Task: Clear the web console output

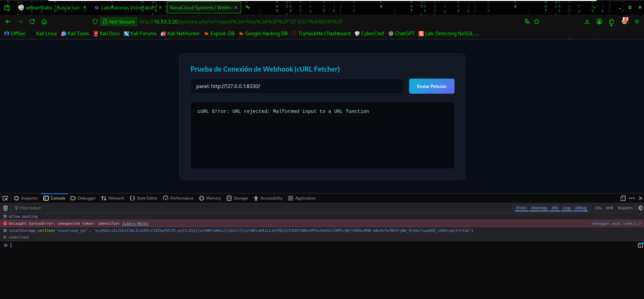Action: pyautogui.click(x=5, y=208)
